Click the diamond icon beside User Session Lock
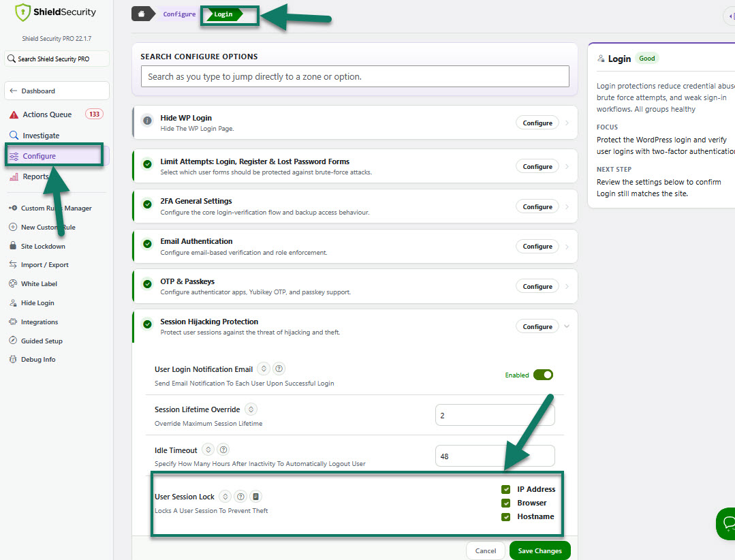Viewport: 735px width, 560px height. 225,497
